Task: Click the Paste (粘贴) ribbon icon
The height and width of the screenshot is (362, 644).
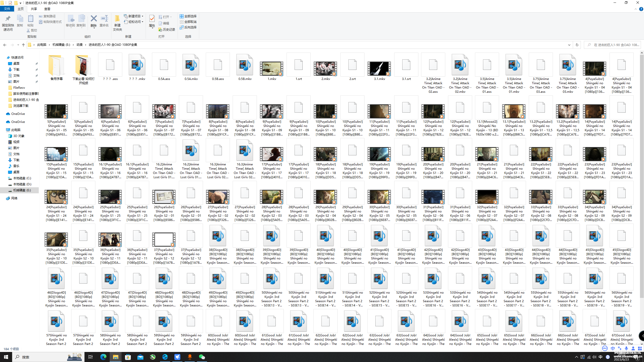Action: point(30,19)
